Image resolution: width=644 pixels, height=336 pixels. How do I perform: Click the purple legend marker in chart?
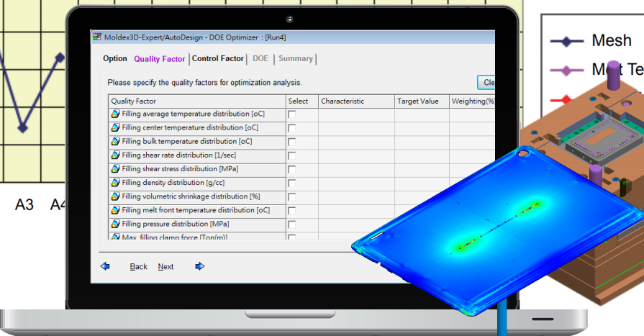[567, 71]
